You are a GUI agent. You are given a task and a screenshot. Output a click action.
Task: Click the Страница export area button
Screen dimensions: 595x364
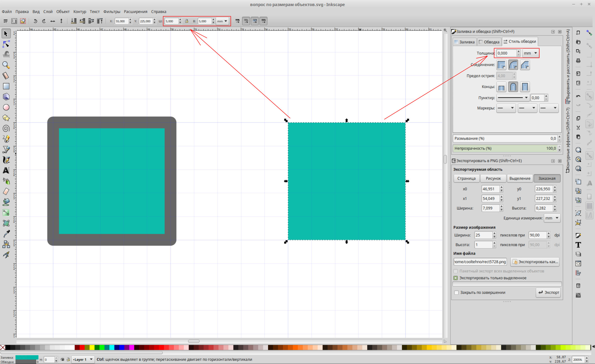[466, 178]
